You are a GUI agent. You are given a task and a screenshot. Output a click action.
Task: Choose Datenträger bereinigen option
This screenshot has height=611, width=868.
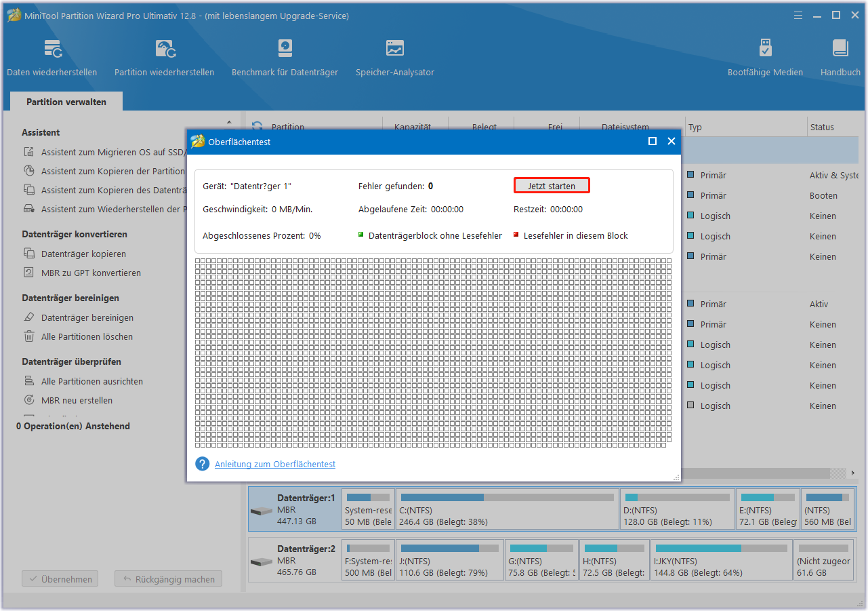point(87,318)
